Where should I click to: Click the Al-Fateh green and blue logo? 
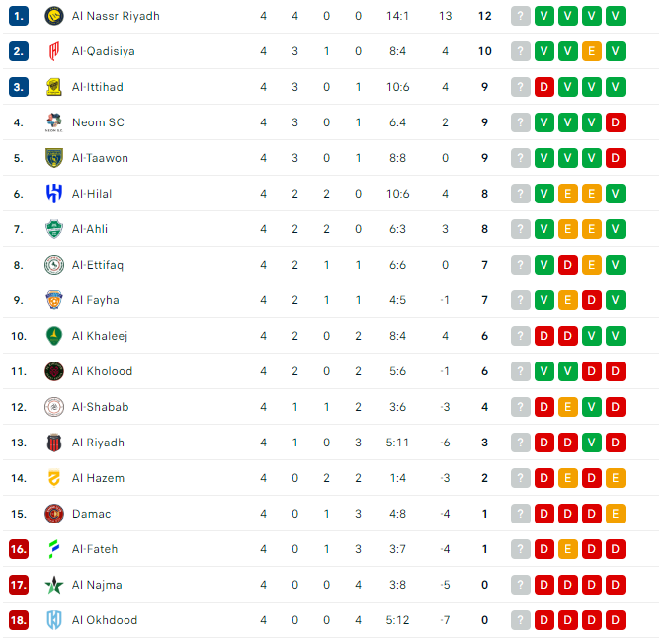54,549
